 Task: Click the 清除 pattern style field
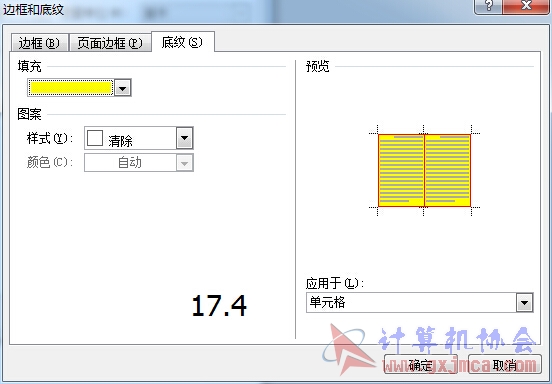click(x=130, y=138)
